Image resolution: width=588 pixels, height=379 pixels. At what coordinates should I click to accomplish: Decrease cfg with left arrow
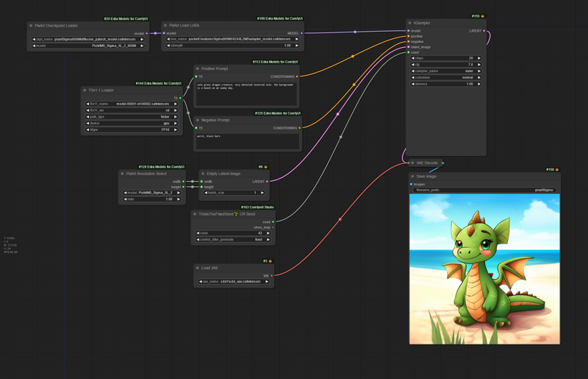tap(413, 65)
